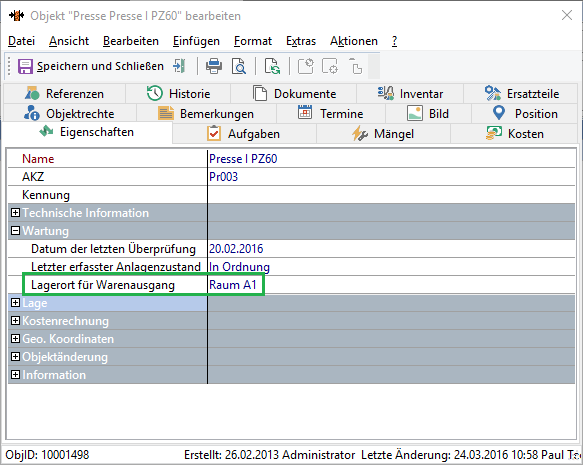Image resolution: width=583 pixels, height=465 pixels.
Task: Click the AKZ property label
Action: (x=33, y=177)
